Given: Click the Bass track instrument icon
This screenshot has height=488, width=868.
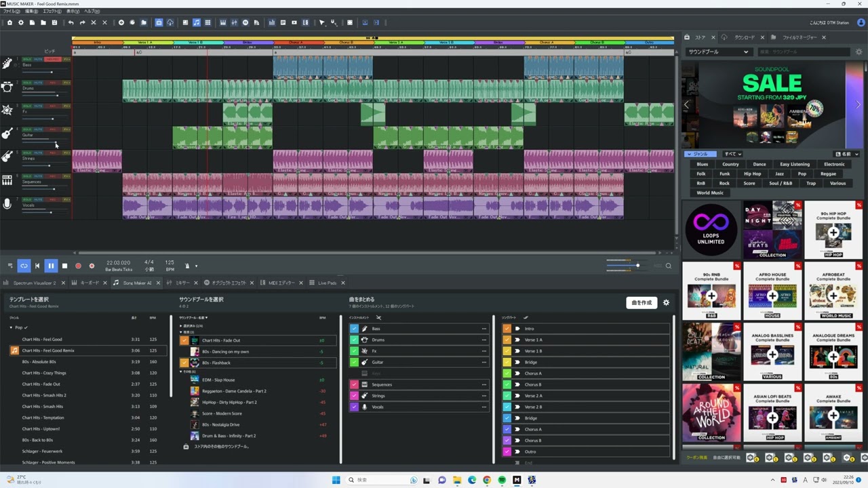Looking at the screenshot, I should point(7,64).
